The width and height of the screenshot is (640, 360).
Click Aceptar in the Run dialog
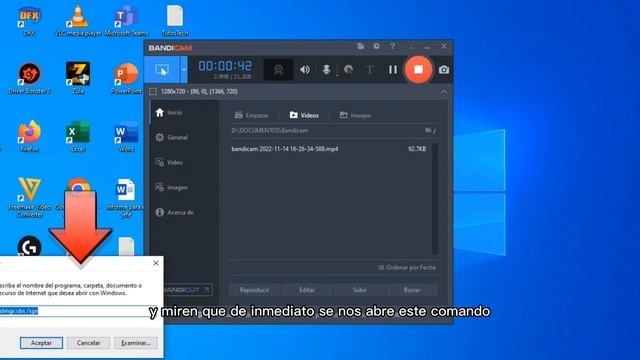coord(41,343)
